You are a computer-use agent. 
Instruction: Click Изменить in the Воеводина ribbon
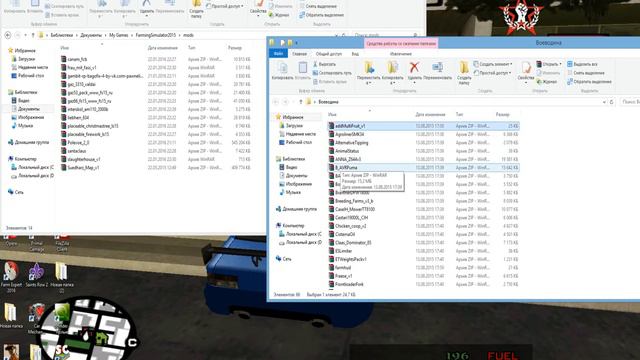(x=547, y=73)
